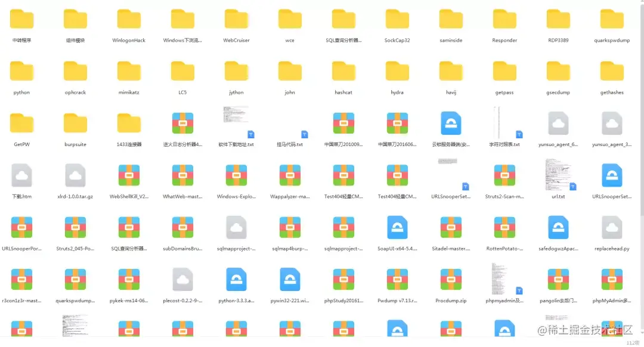Screen dimensions: 644x347
Task: Select the phpStudy20161... archive
Action: (344, 280)
